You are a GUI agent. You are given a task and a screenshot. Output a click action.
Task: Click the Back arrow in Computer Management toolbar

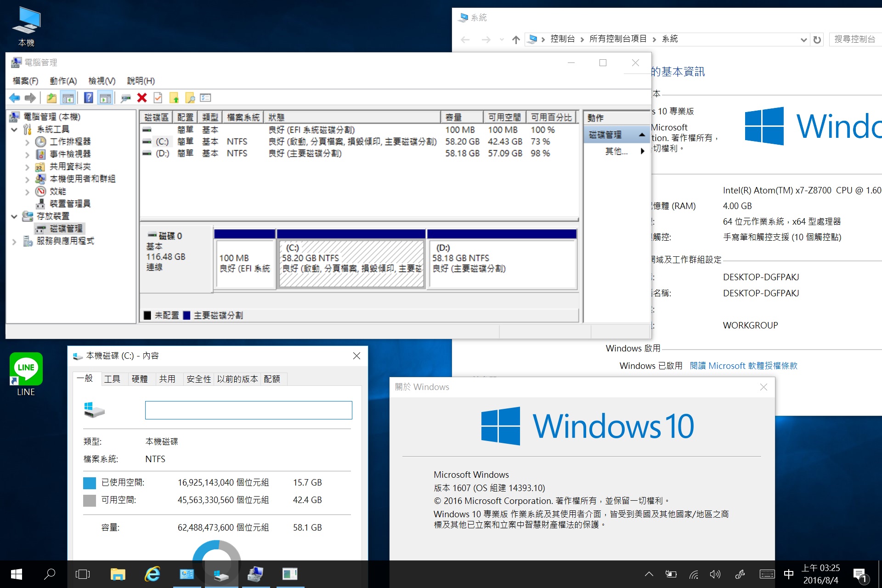(15, 98)
